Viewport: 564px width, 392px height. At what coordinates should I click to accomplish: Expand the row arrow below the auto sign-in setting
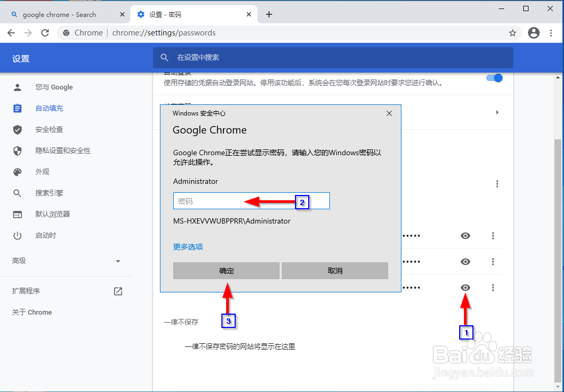[497, 112]
